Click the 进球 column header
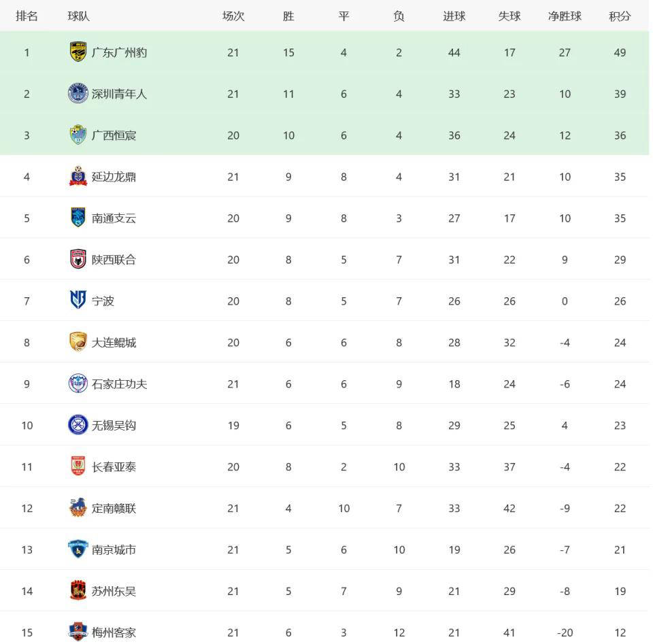Image resolution: width=653 pixels, height=644 pixels. tap(454, 16)
